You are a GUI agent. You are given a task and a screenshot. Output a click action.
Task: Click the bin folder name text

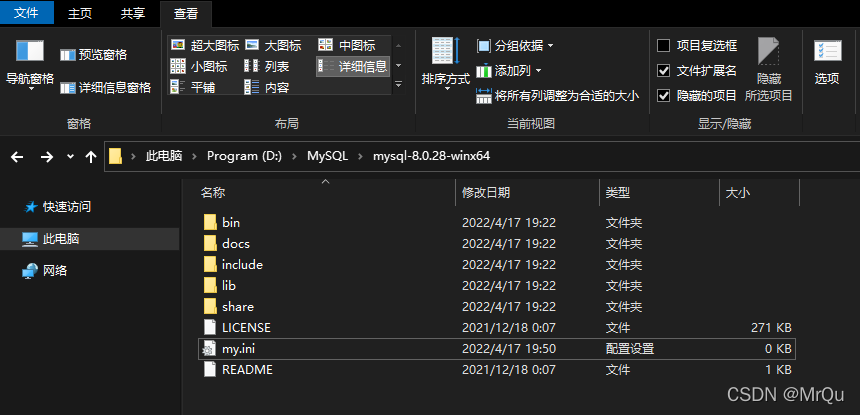coord(231,223)
